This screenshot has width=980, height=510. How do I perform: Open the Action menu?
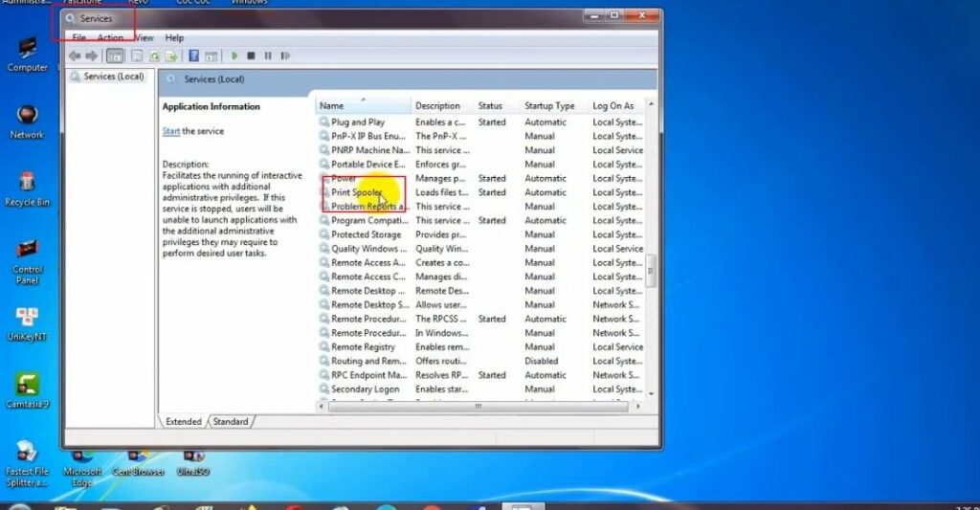(x=110, y=38)
